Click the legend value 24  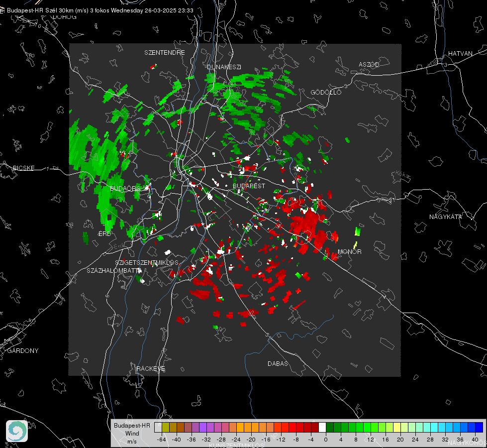(415, 440)
